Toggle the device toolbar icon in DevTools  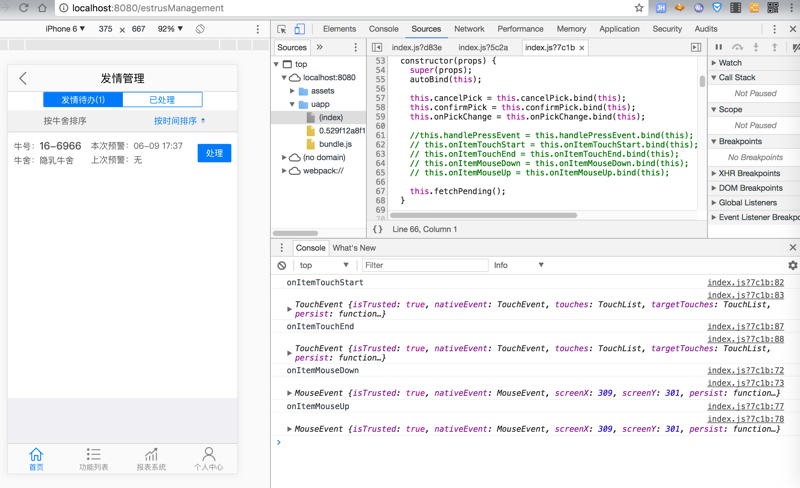coord(299,29)
